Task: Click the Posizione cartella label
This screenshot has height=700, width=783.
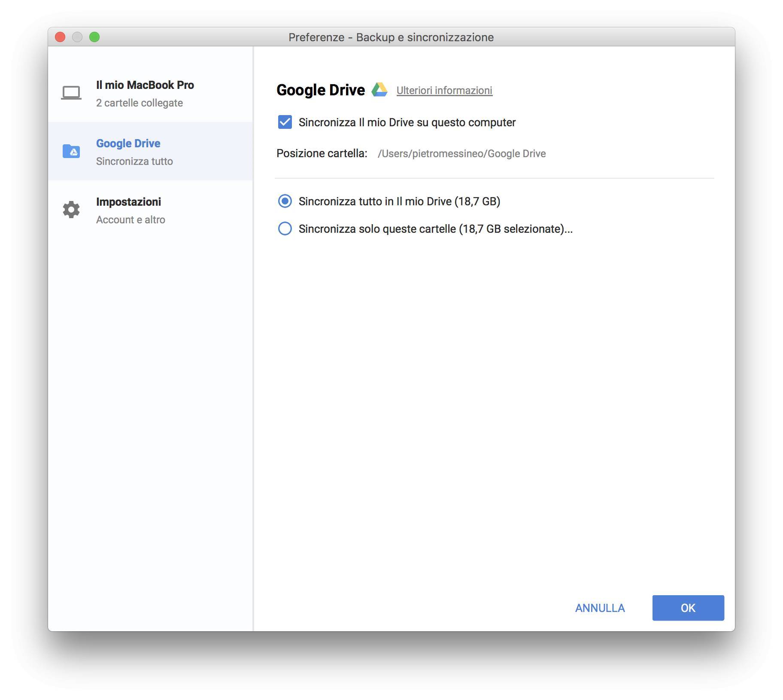Action: pyautogui.click(x=322, y=153)
